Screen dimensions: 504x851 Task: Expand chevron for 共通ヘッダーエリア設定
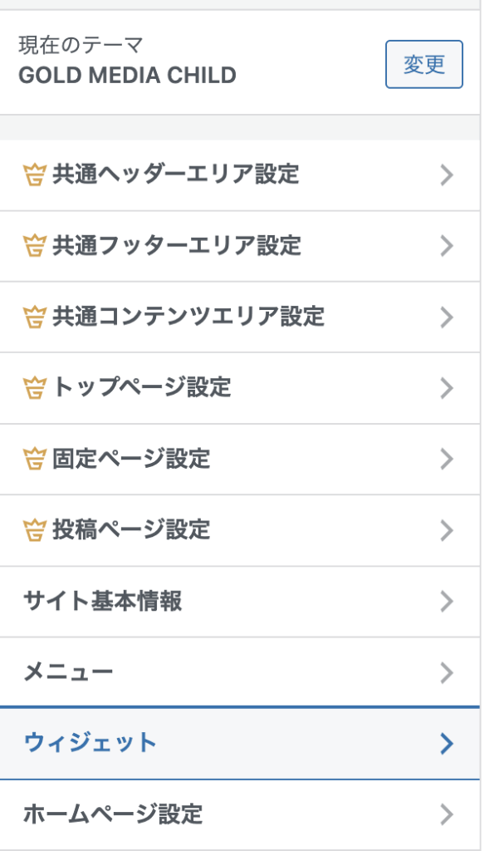tap(447, 175)
